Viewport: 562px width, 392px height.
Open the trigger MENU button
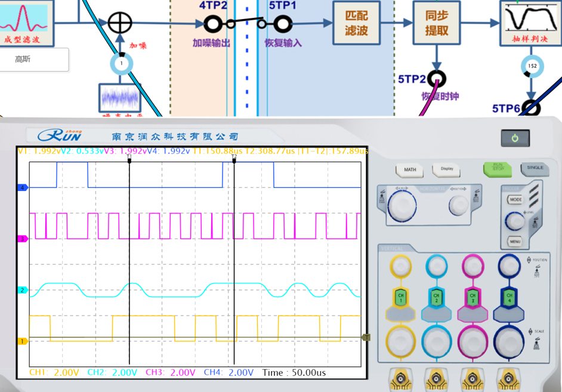(x=515, y=241)
